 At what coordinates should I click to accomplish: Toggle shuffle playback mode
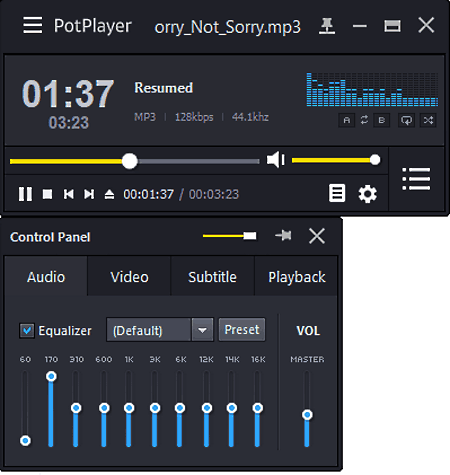click(x=428, y=120)
